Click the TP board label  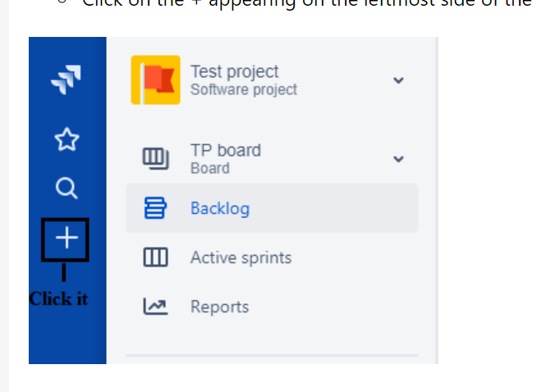225,150
